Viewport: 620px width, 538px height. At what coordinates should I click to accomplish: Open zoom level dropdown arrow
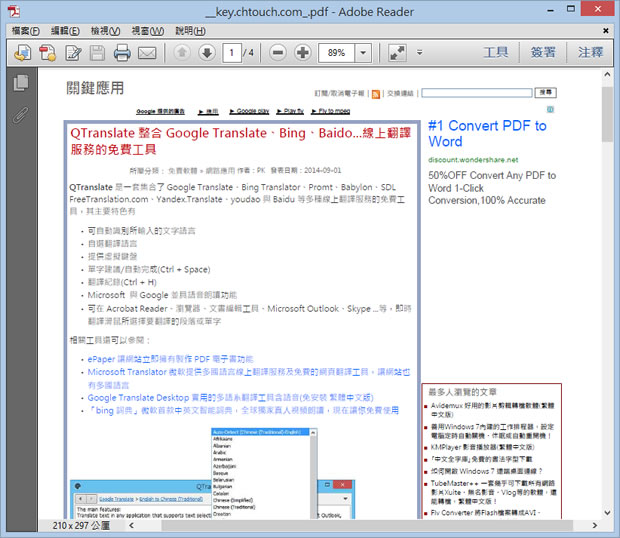363,53
